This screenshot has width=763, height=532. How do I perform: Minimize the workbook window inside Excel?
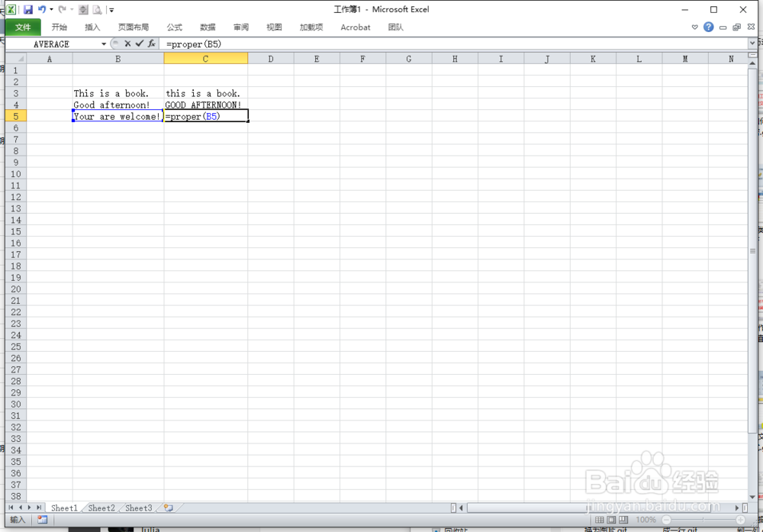pos(723,27)
